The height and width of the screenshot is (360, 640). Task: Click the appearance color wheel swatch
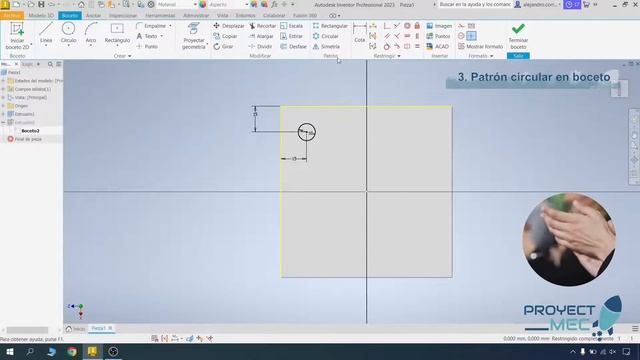click(203, 4)
